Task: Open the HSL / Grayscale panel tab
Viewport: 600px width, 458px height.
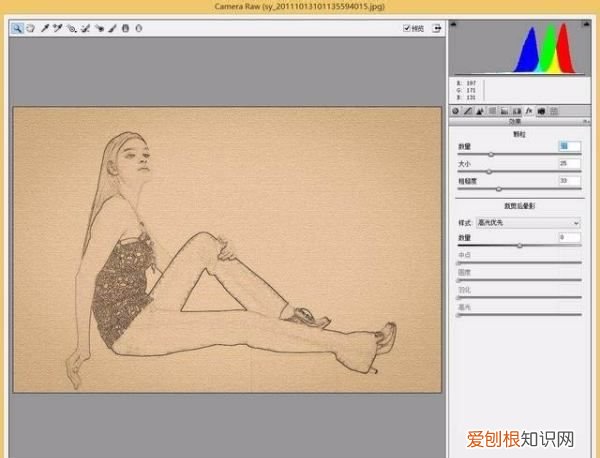Action: (492, 111)
